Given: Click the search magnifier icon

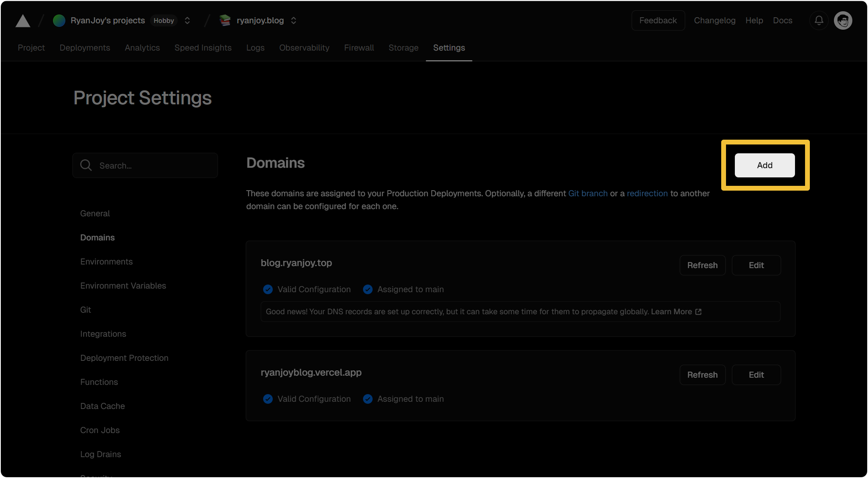Looking at the screenshot, I should point(86,165).
